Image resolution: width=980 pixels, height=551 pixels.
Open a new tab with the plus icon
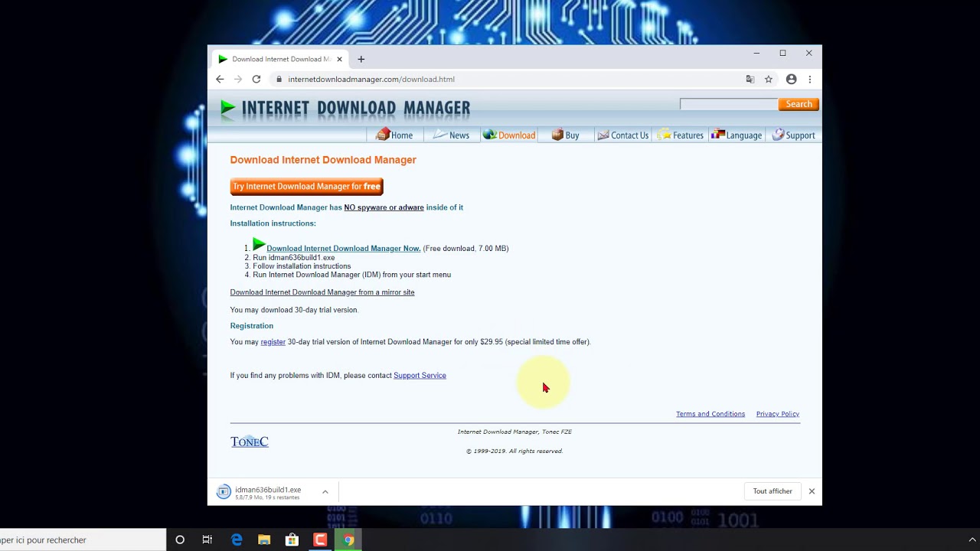[361, 59]
